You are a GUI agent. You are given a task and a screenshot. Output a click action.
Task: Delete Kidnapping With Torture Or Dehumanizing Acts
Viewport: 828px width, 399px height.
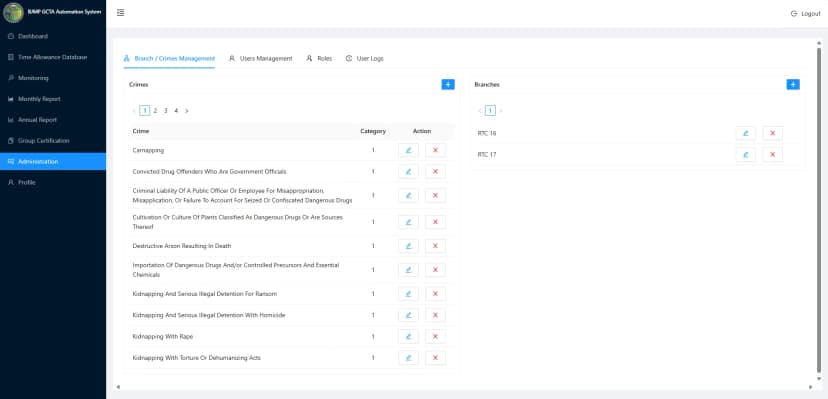pos(435,358)
